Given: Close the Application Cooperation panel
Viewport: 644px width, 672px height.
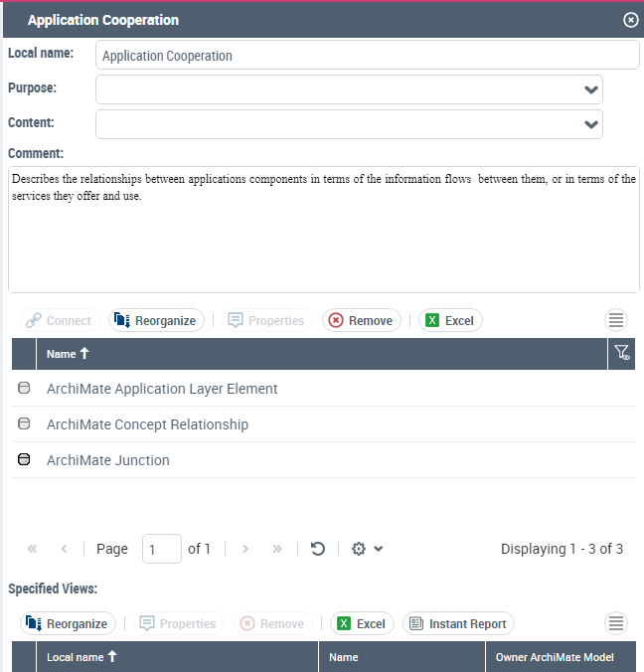Looking at the screenshot, I should pyautogui.click(x=630, y=20).
